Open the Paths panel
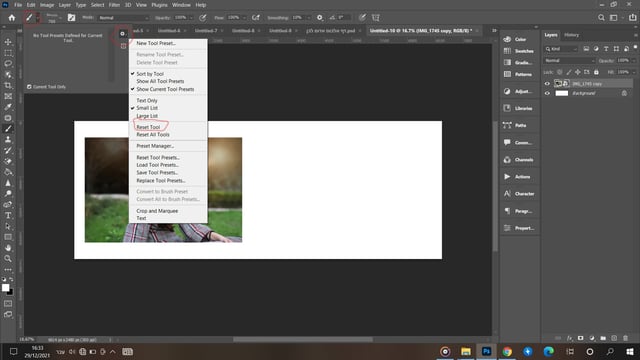The width and height of the screenshot is (640, 360). [515, 125]
